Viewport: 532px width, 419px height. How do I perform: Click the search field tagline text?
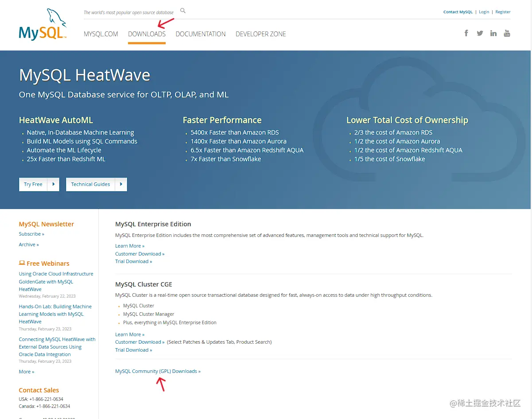[128, 12]
